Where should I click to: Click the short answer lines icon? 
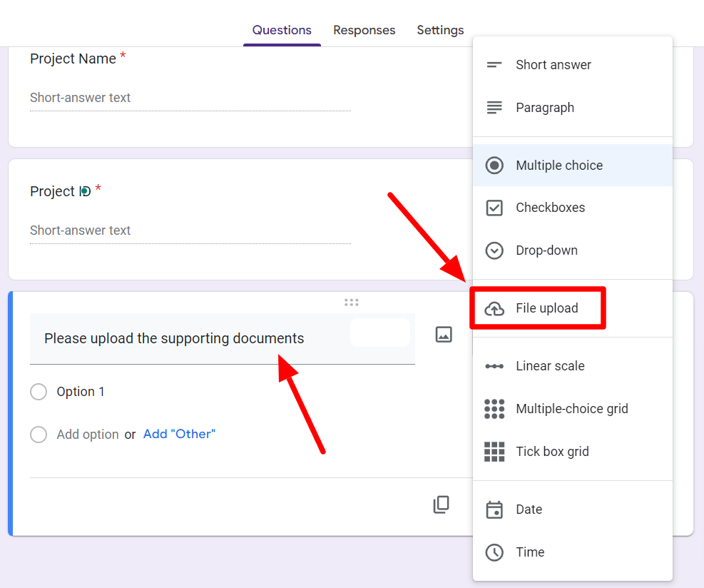(494, 65)
